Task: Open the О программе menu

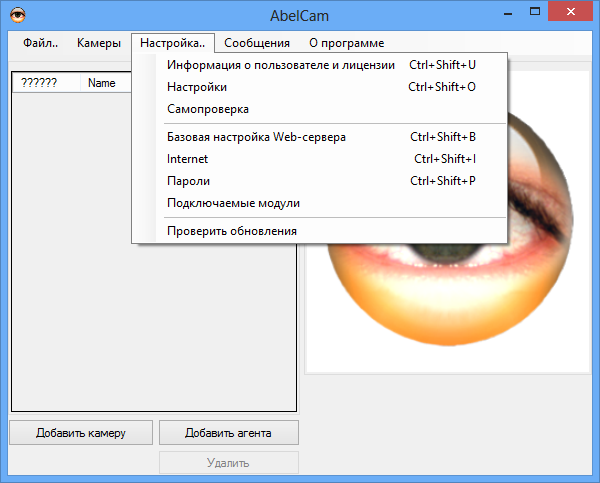Action: [347, 43]
